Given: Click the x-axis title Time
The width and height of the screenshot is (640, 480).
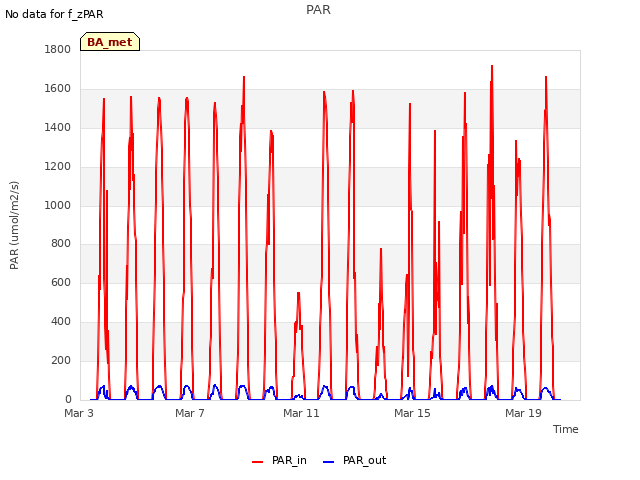Looking at the screenshot, I should 566,429.
